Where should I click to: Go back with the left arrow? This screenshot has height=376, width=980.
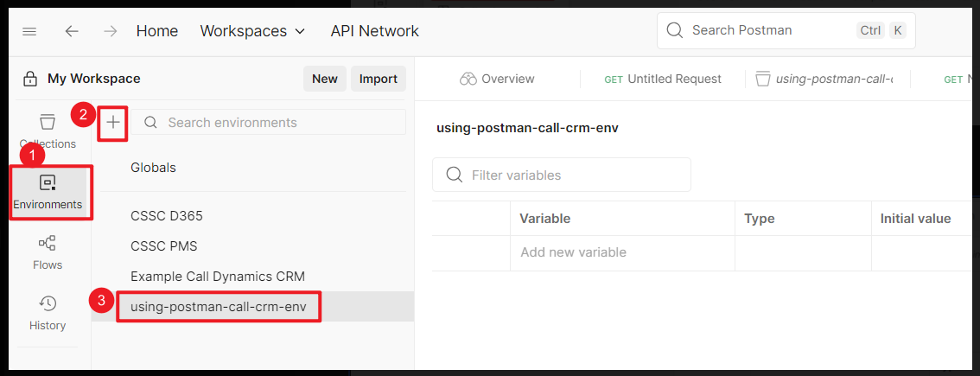(x=72, y=31)
